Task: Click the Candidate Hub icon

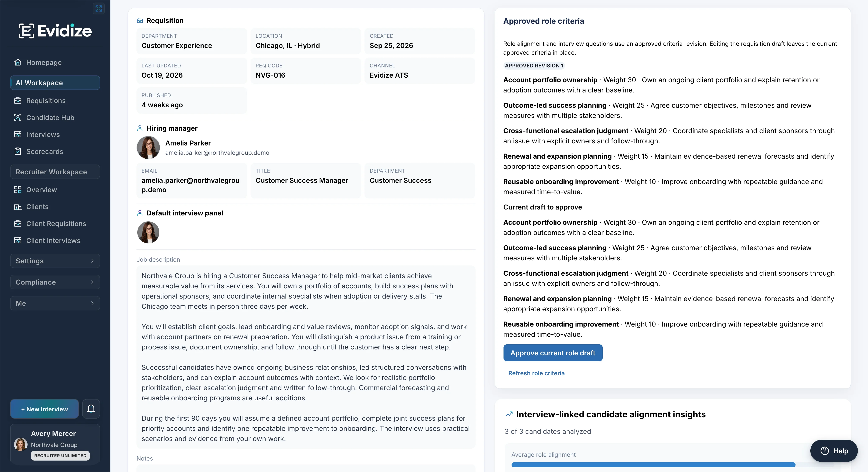Action: [x=18, y=117]
